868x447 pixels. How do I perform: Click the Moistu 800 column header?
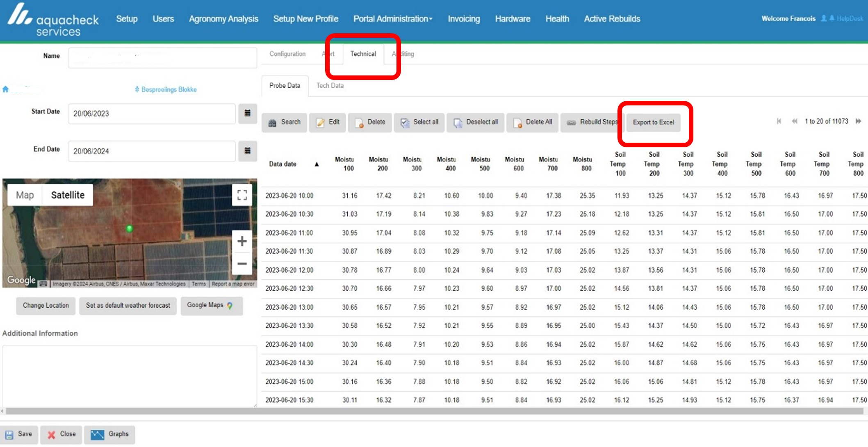(x=583, y=164)
